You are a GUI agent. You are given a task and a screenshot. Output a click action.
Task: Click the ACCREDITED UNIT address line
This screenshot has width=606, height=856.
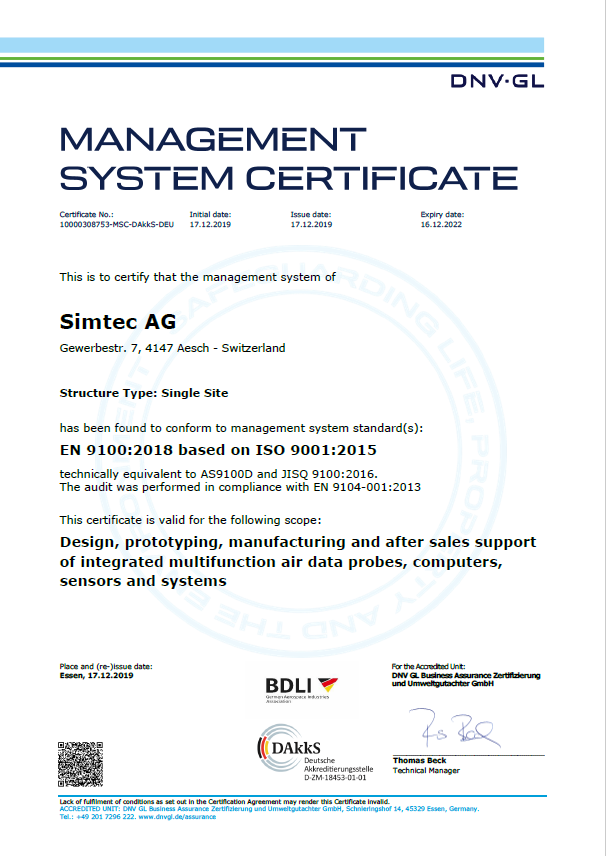click(x=269, y=809)
